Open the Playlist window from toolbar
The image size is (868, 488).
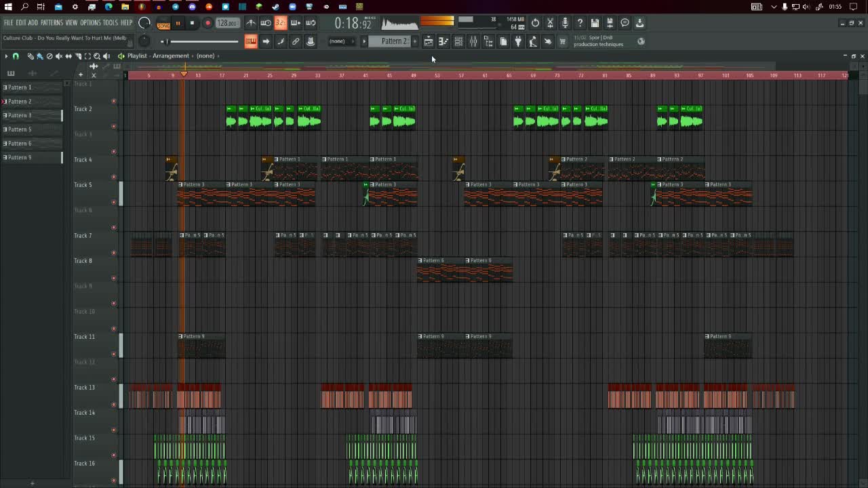pyautogui.click(x=429, y=41)
